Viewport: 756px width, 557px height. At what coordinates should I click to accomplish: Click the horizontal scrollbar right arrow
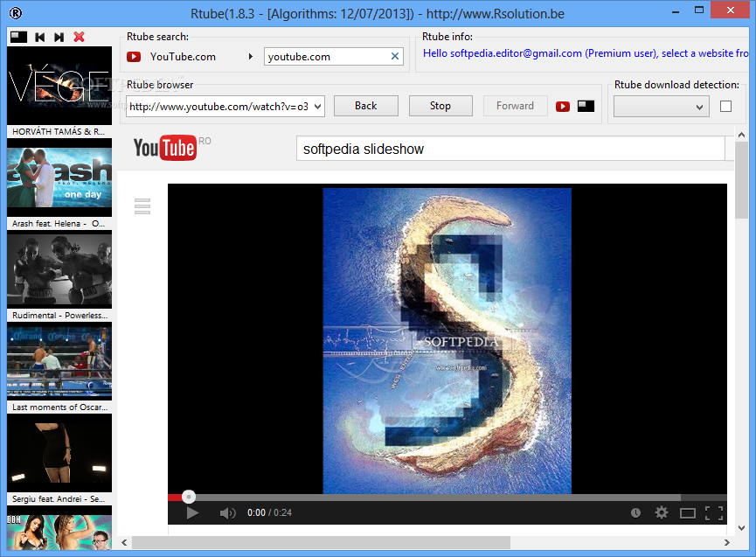(726, 542)
